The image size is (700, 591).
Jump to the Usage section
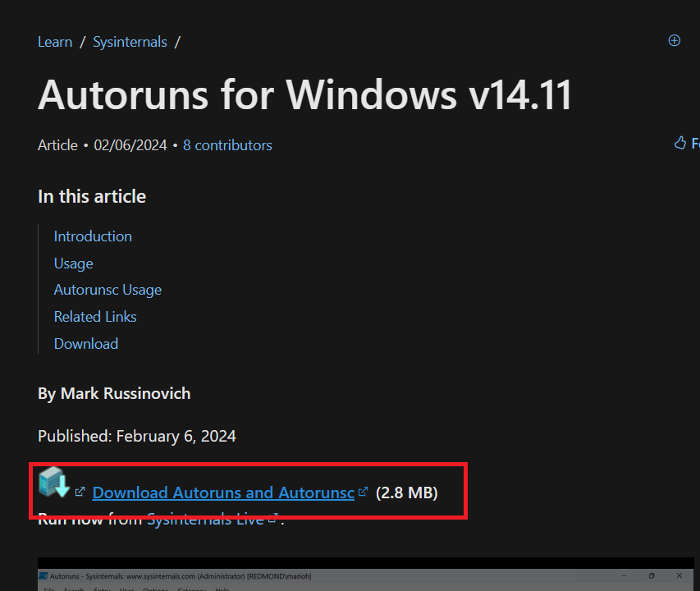(74, 263)
